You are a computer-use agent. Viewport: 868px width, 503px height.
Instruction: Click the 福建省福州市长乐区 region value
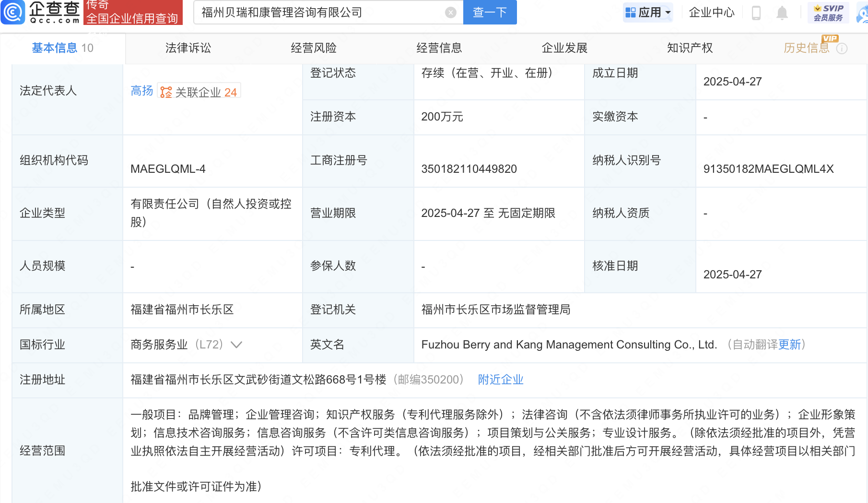point(182,310)
